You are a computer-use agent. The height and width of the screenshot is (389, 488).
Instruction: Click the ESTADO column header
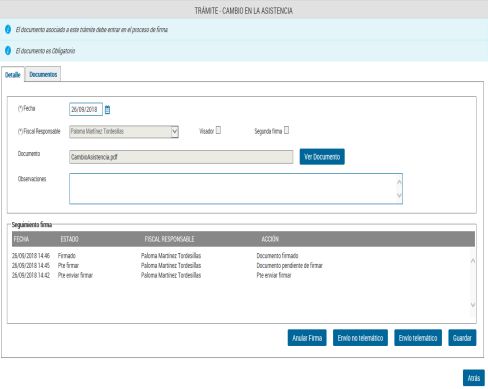coord(69,239)
